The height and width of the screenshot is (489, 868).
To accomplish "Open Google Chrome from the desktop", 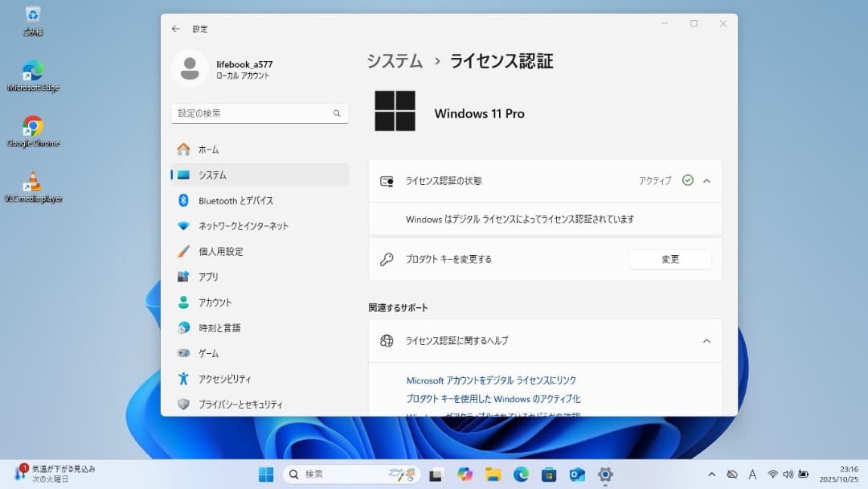I will (x=32, y=127).
